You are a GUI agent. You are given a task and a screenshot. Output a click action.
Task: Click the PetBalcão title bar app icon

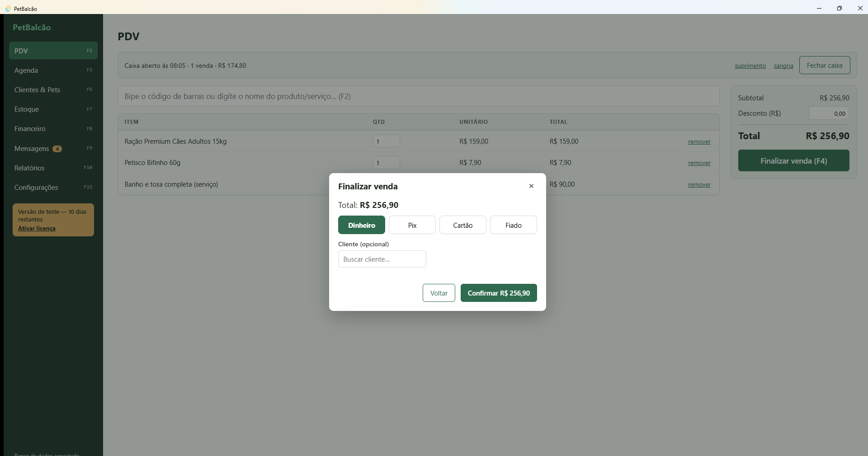click(8, 8)
